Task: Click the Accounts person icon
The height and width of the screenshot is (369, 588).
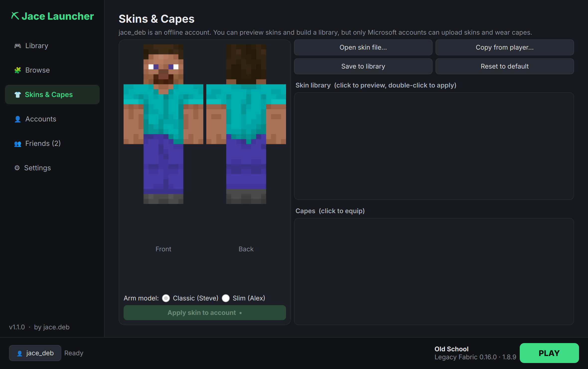Action: click(17, 119)
